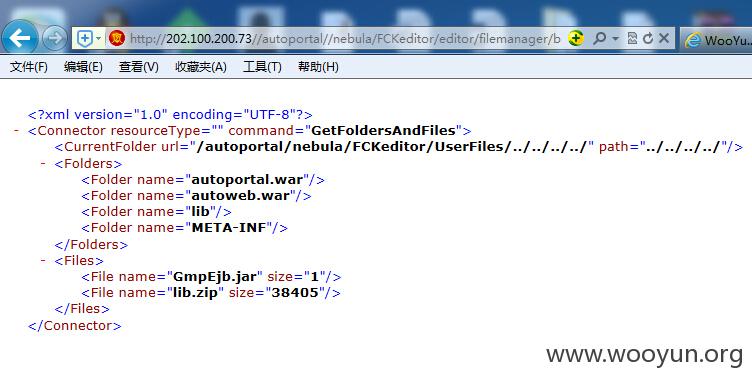Click the green plus icon in address bar
This screenshot has height=383, width=752.
(x=576, y=38)
